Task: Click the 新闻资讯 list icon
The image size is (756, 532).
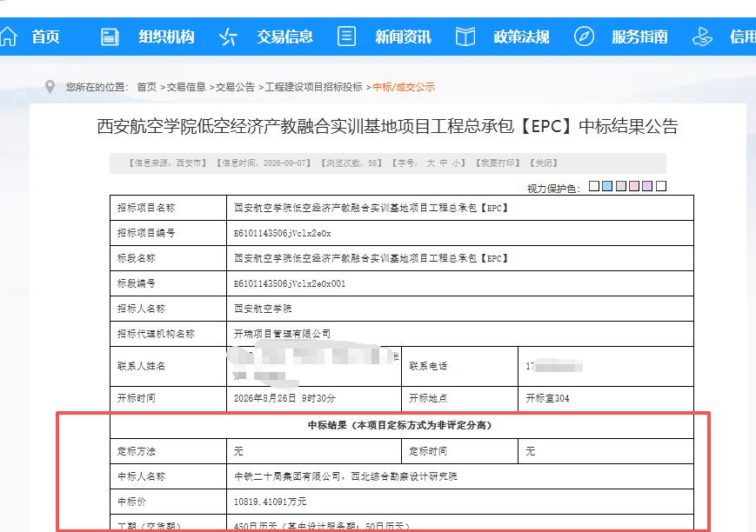Action: click(x=346, y=37)
